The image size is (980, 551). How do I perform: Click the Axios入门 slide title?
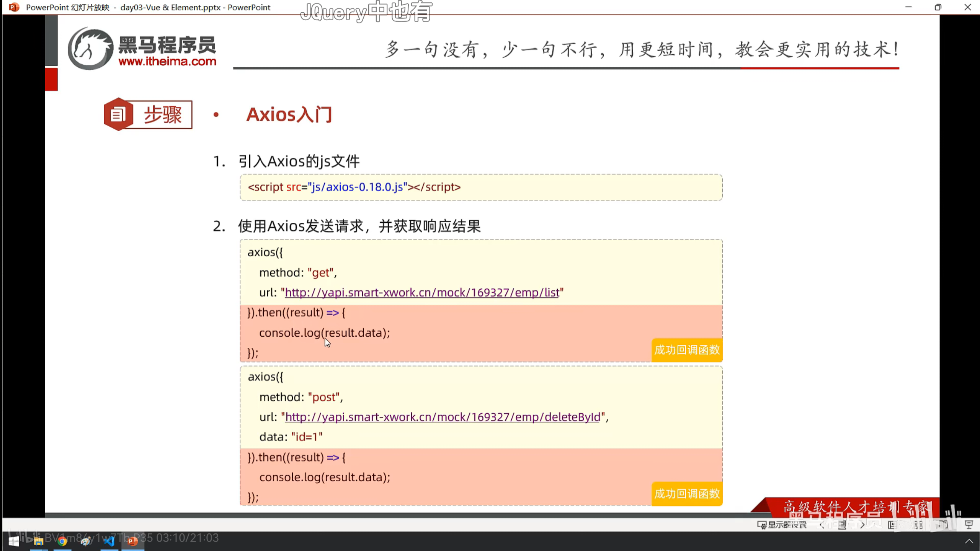coord(289,114)
